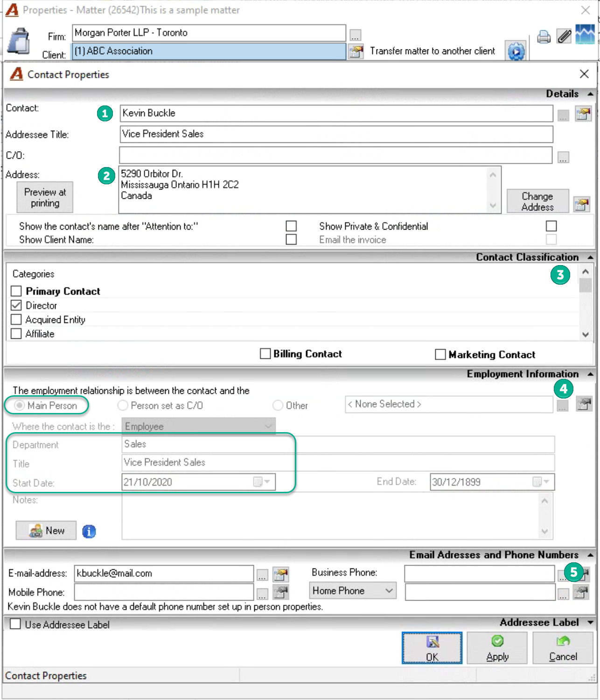Click the OK button

(x=432, y=648)
